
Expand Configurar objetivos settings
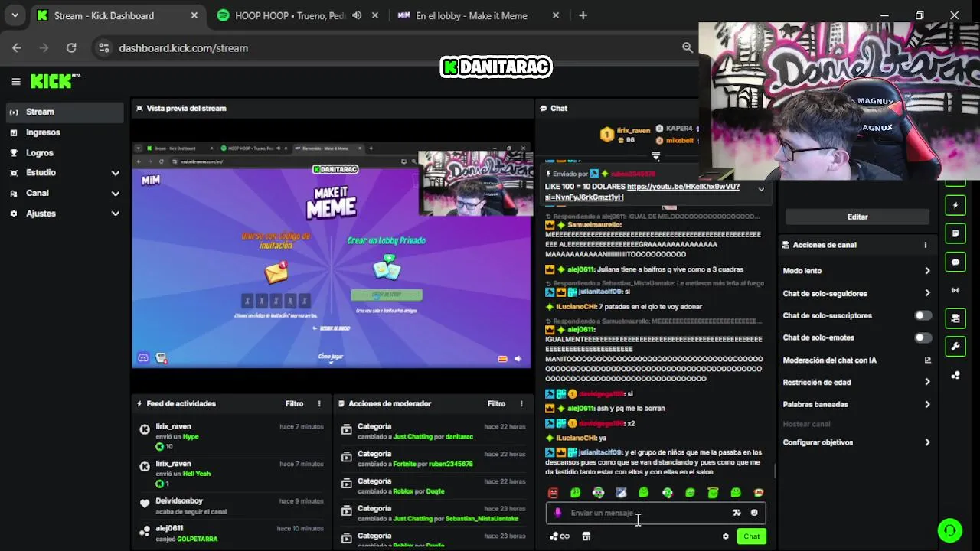[857, 442]
